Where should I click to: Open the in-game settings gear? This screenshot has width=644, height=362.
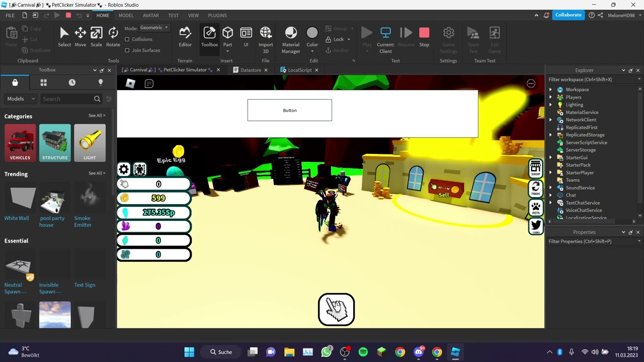[x=124, y=169]
